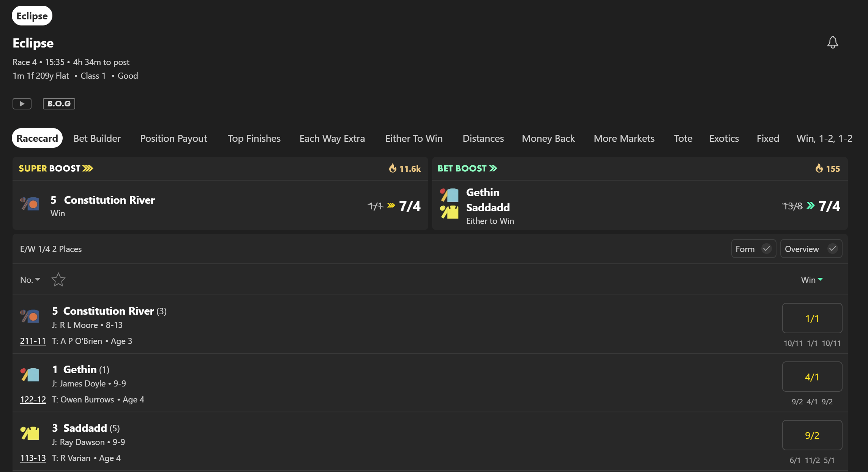This screenshot has height=472, width=868.
Task: Click Gethin's jockey silks in racecard
Action: pyautogui.click(x=30, y=375)
